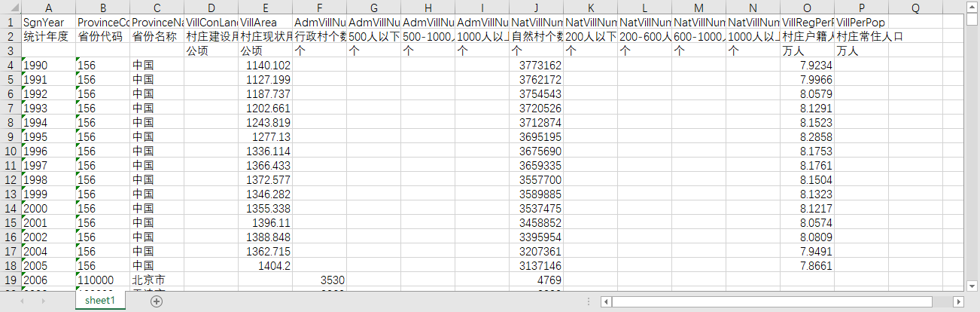Click population value 8.2858
Viewport: 980px width, 312px height.
tap(807, 136)
